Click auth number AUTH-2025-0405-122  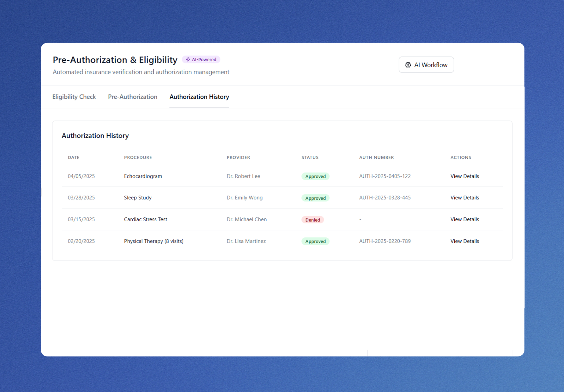385,176
